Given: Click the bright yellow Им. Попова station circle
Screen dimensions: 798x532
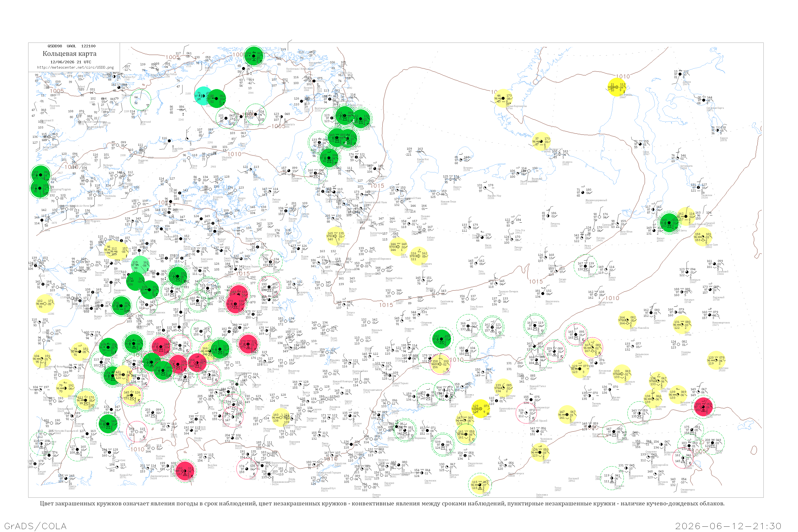Looking at the screenshot, I should 617,87.
